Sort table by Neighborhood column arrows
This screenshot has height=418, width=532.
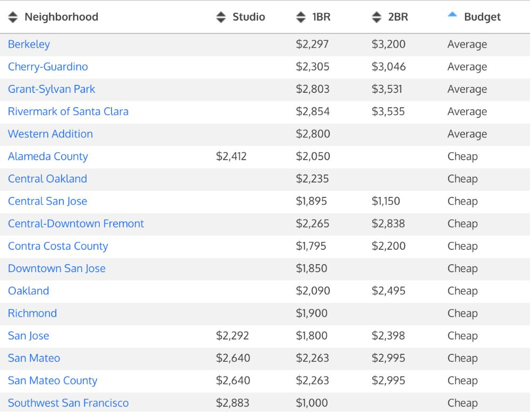[x=13, y=17]
